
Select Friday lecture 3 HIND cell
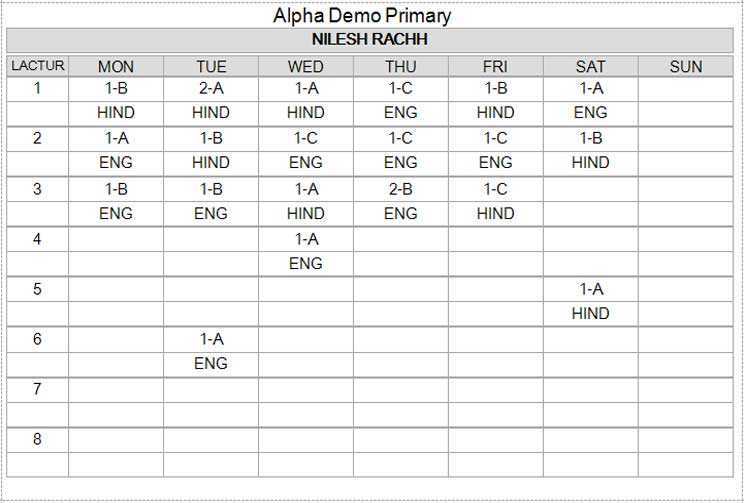click(x=496, y=214)
